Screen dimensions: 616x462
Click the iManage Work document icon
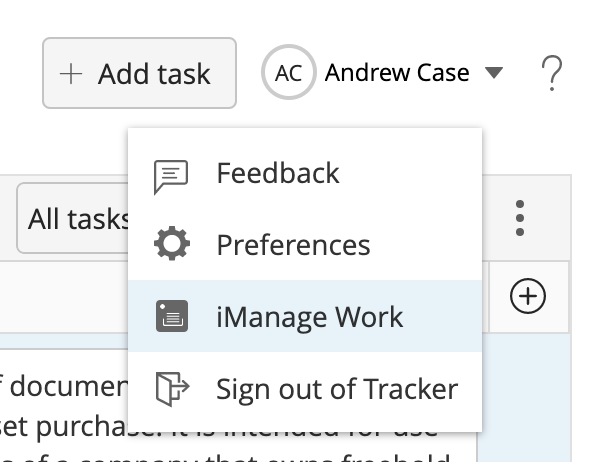171,317
